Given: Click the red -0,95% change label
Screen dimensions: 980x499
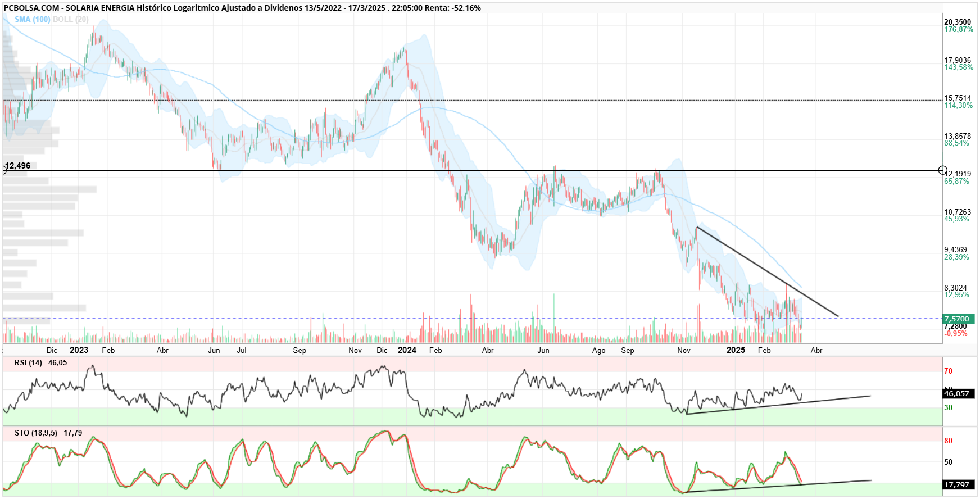Looking at the screenshot, I should coord(956,333).
